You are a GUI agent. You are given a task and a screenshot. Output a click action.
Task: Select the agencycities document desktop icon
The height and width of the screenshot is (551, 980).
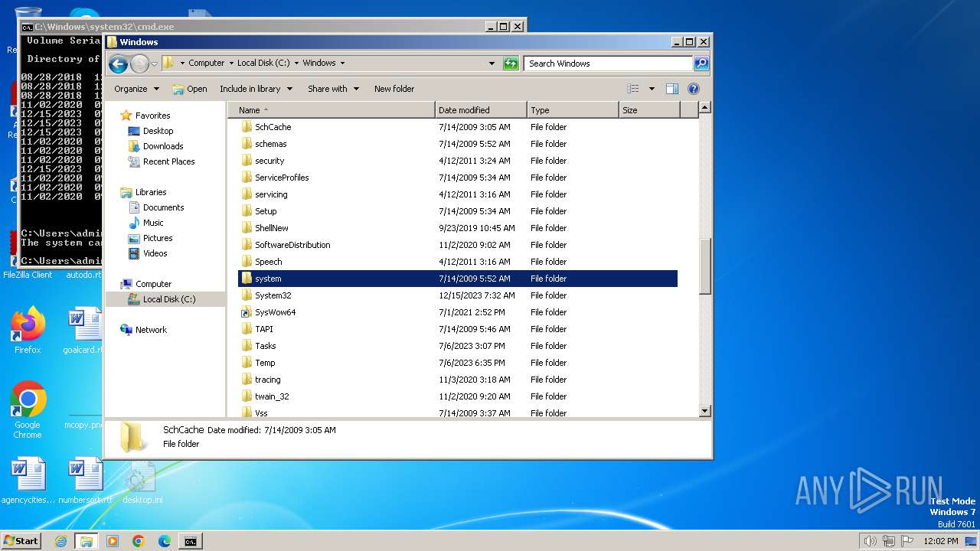coord(28,481)
